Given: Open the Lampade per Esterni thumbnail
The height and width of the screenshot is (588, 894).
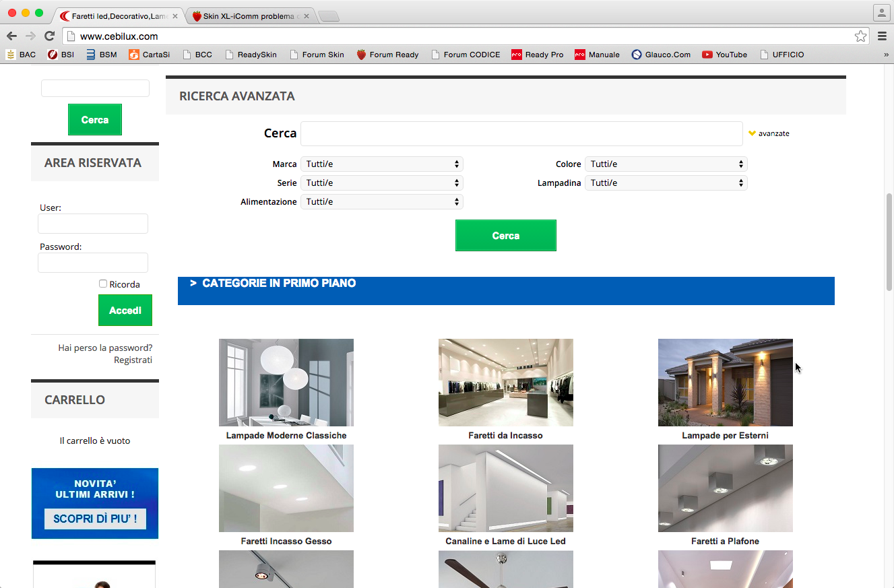Looking at the screenshot, I should [x=726, y=383].
